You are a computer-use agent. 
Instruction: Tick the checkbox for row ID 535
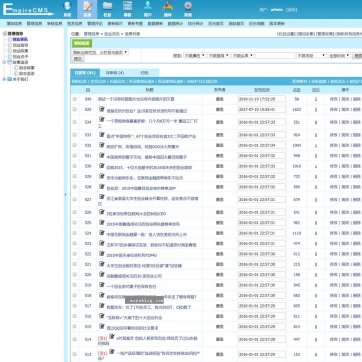tap(75, 109)
